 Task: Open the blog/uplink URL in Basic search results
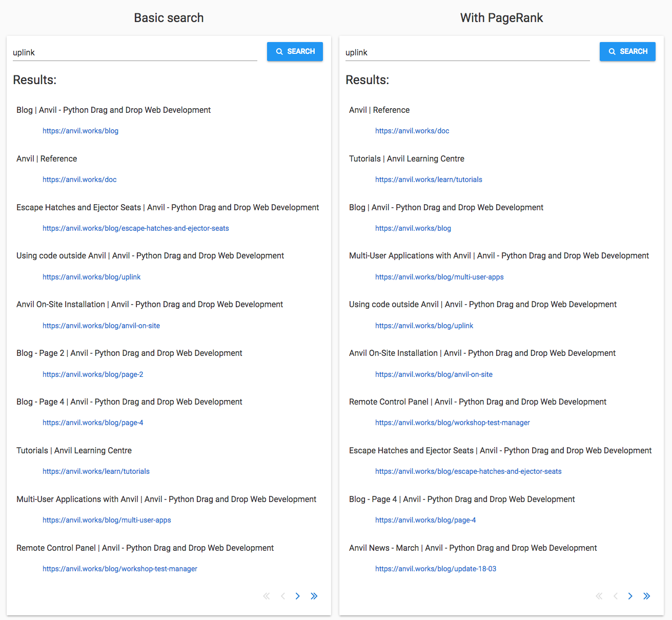(x=91, y=277)
